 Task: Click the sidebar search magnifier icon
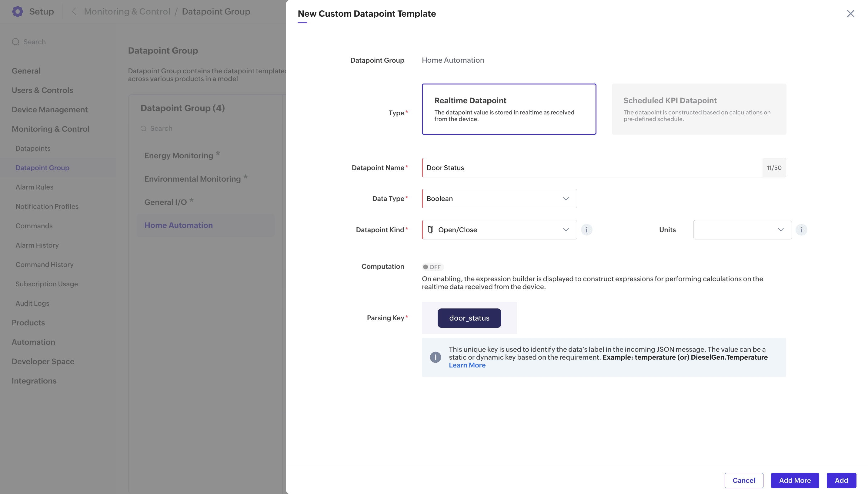click(x=16, y=42)
